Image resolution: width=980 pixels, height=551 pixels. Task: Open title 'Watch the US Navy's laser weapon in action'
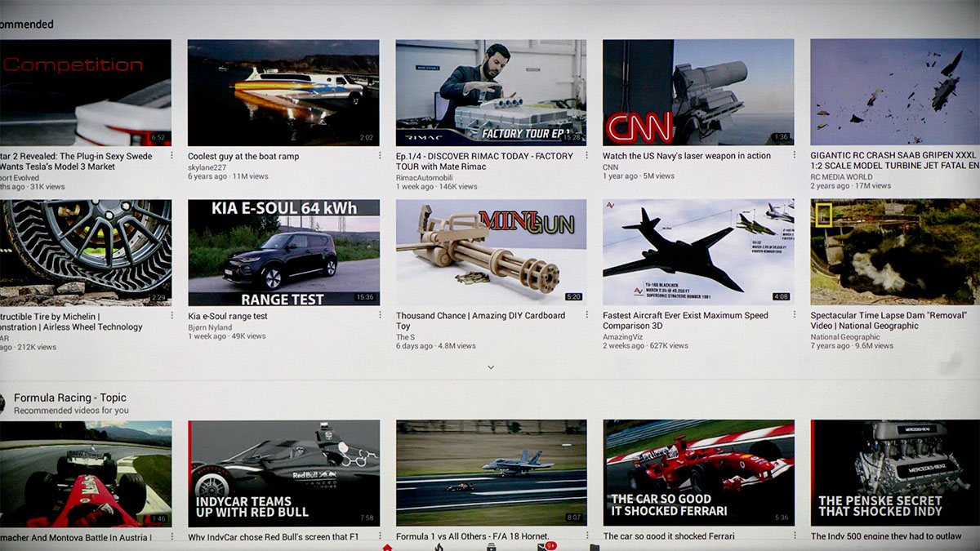click(686, 156)
